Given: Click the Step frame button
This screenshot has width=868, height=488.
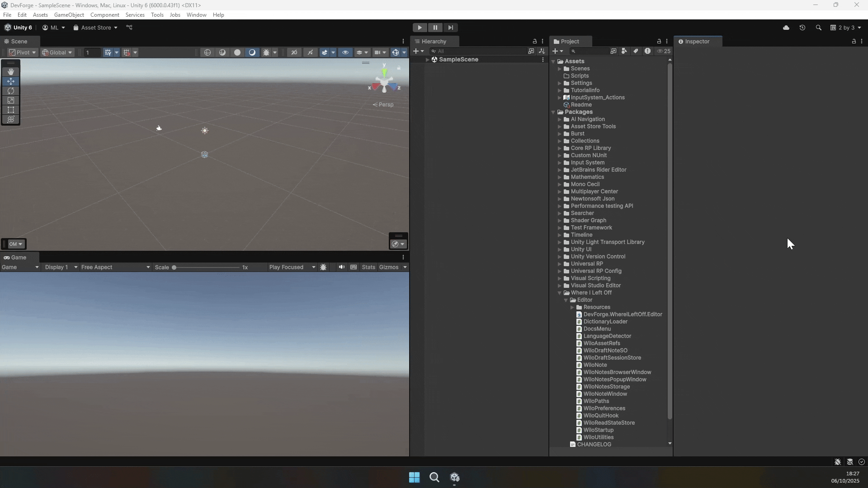Looking at the screenshot, I should click(x=450, y=28).
